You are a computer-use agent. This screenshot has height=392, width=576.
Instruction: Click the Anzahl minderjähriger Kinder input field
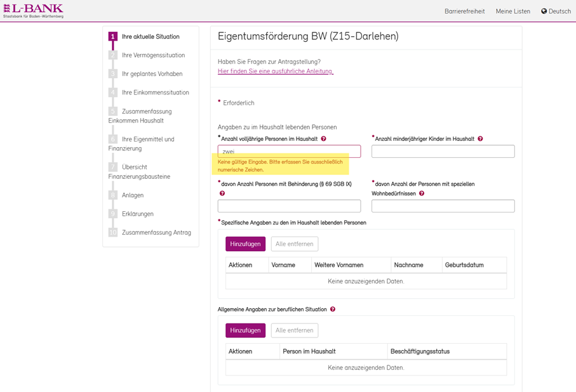click(x=443, y=152)
